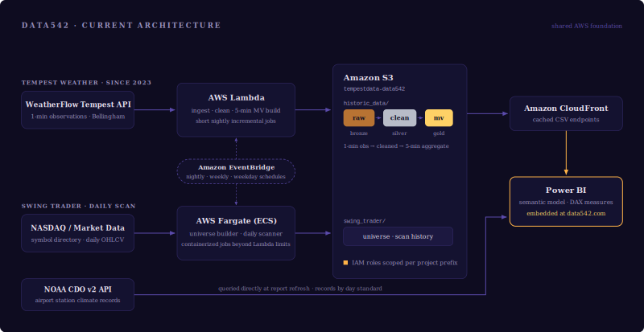644x332 pixels.
Task: Click the 'shared AWS foundation' label
Action: pyautogui.click(x=587, y=26)
